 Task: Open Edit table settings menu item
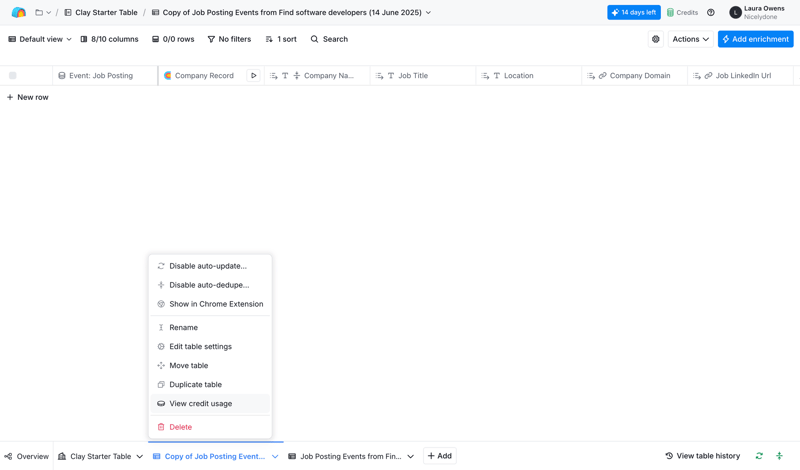click(210, 346)
